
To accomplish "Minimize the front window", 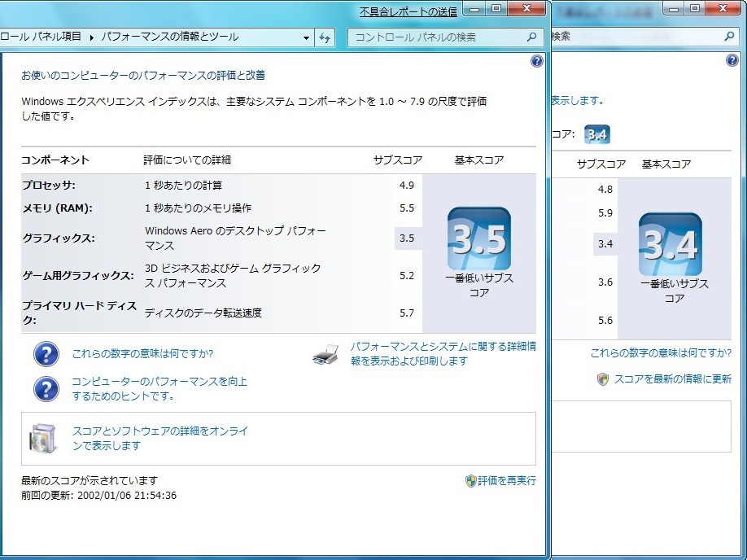I will pos(474,9).
